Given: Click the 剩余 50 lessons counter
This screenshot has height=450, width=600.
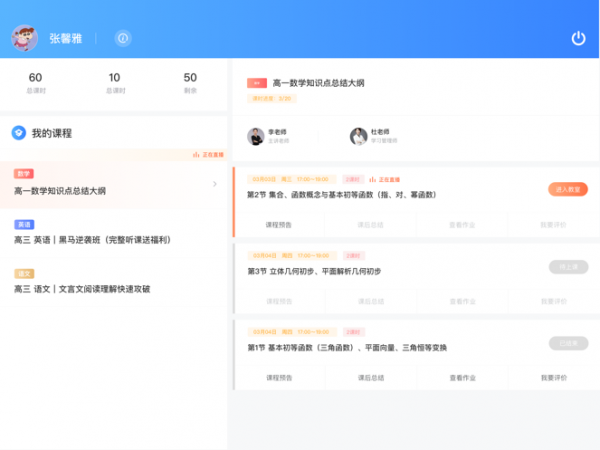Looking at the screenshot, I should pos(190,83).
